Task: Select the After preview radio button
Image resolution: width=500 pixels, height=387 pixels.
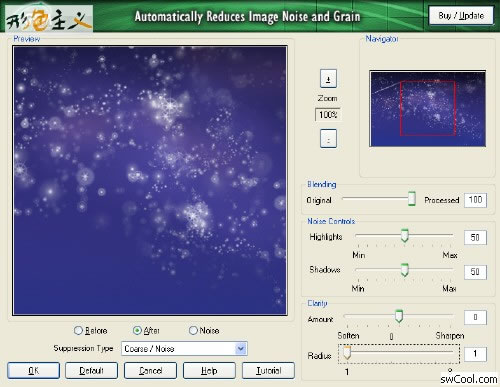Action: (x=137, y=330)
